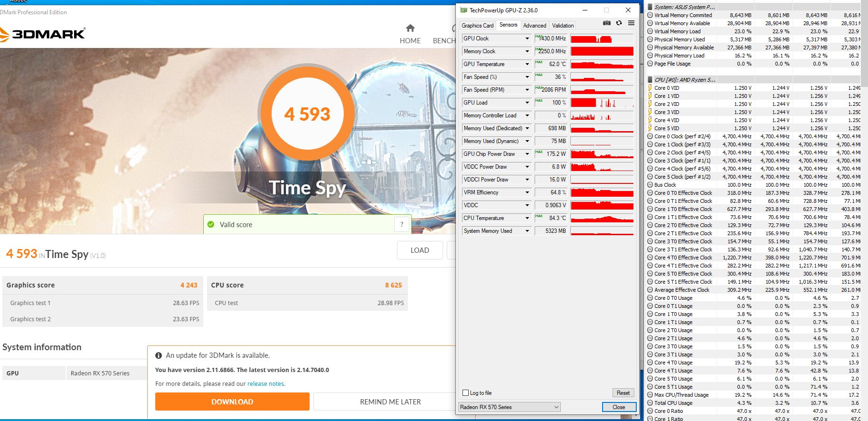Enable the Log to file checkbox
Viewport: 868px width, 421px height.
coord(465,393)
